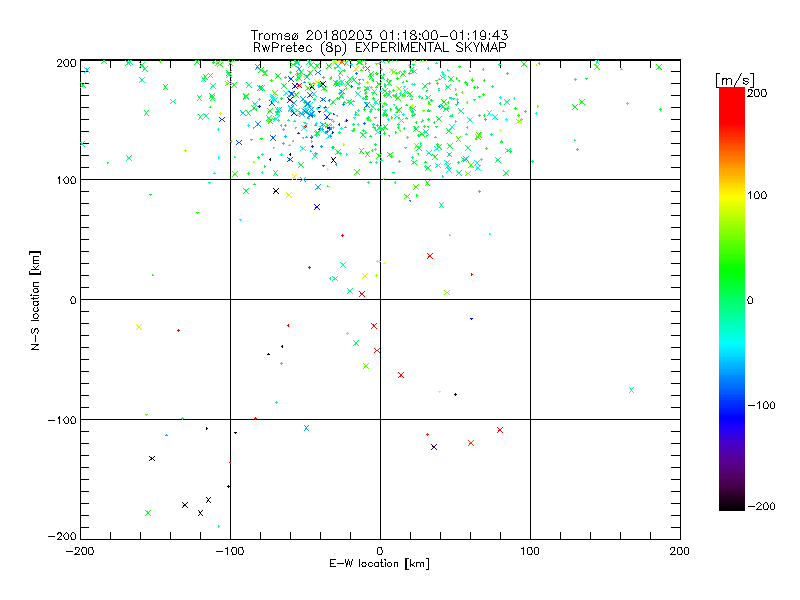Click the 'E-W location [km]' axis label
800x600 pixels.
coord(379,563)
